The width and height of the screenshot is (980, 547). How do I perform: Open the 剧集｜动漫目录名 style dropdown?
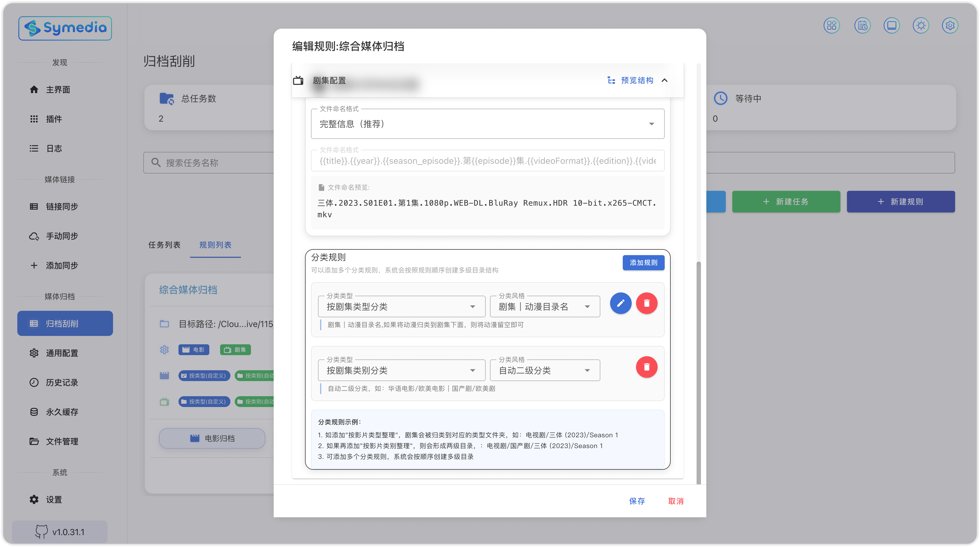pyautogui.click(x=545, y=306)
